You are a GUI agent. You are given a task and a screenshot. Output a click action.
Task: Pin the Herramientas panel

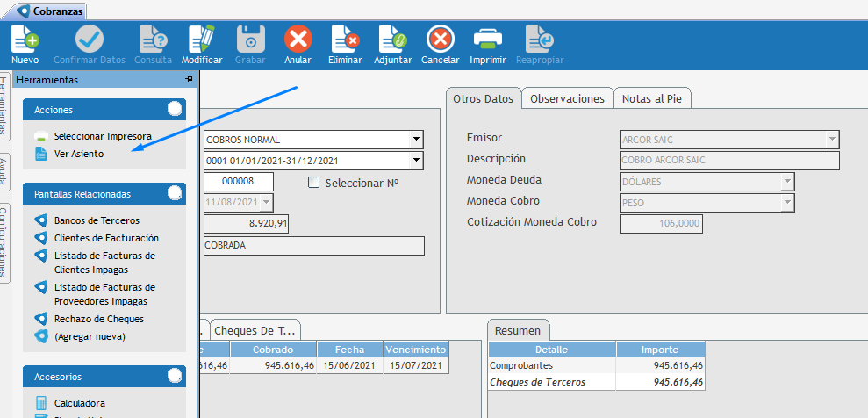(x=189, y=79)
